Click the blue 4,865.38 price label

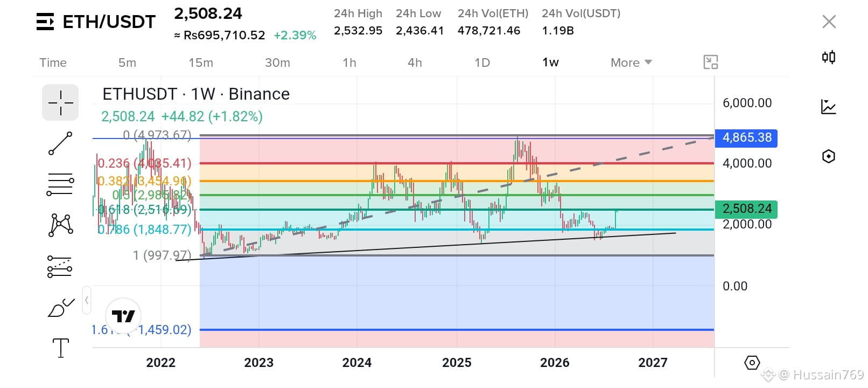click(x=746, y=138)
